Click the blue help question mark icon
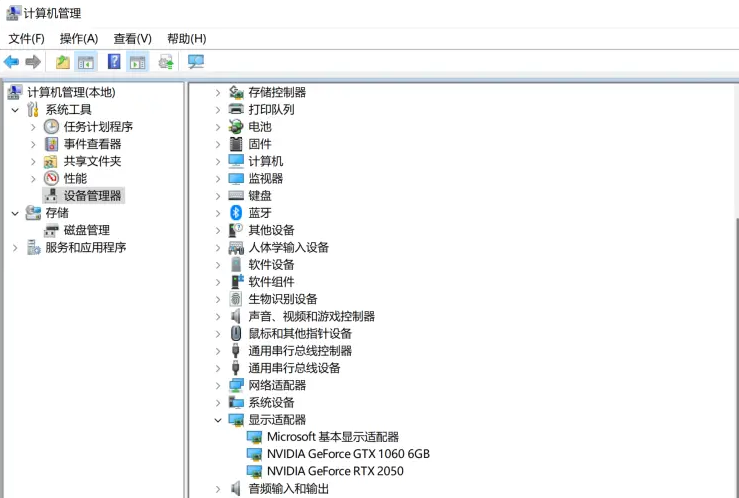The height and width of the screenshot is (498, 739). click(x=114, y=62)
